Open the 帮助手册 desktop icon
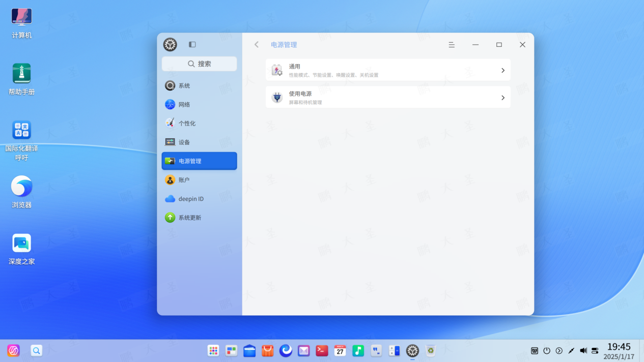 pyautogui.click(x=21, y=79)
